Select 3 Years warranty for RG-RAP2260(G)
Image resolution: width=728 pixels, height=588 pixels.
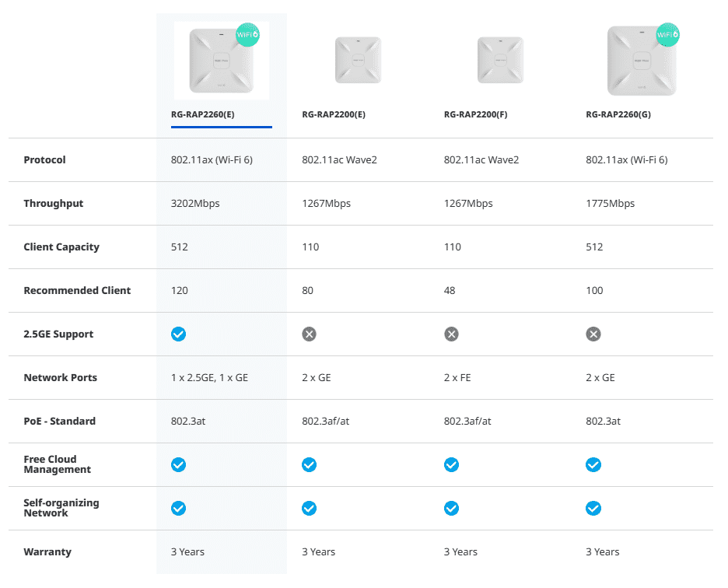603,551
